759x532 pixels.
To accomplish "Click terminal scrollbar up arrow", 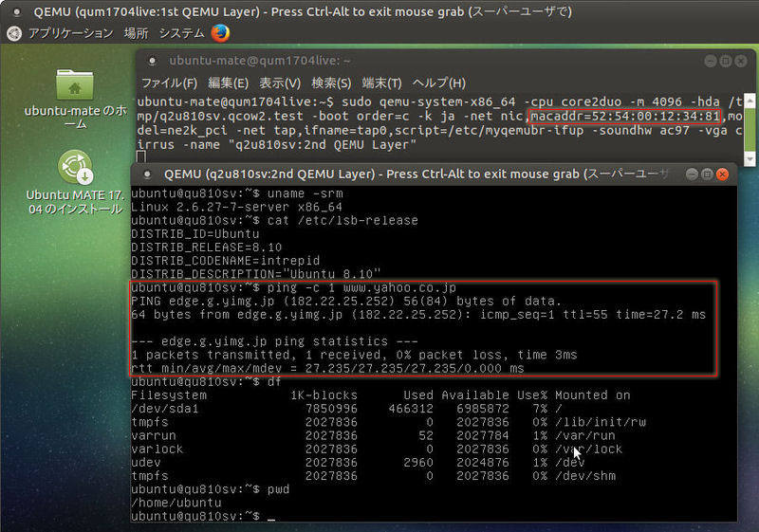I will click(x=750, y=101).
